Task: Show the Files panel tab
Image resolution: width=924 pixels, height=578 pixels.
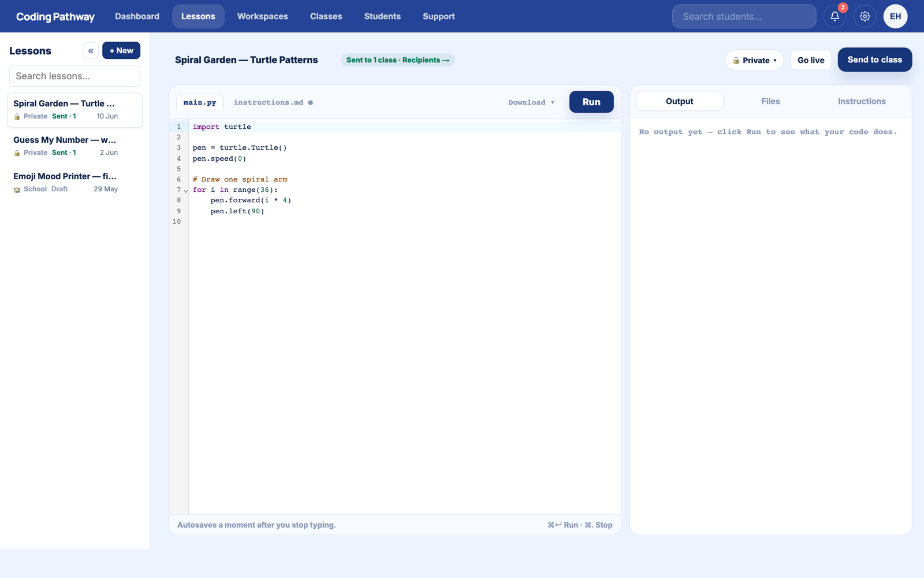Action: click(x=770, y=101)
